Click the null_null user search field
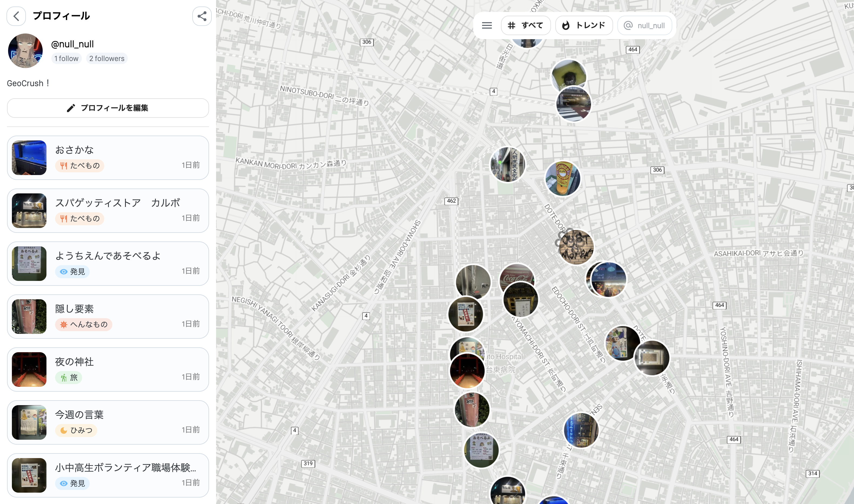 click(644, 25)
